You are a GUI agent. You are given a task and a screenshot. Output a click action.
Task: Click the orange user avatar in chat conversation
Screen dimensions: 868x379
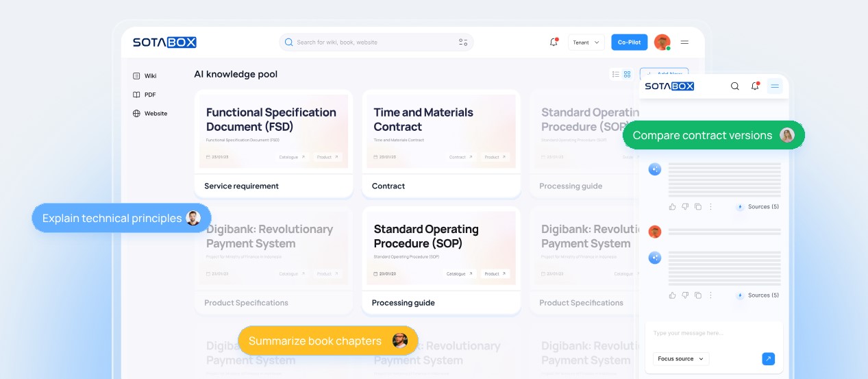pos(655,232)
